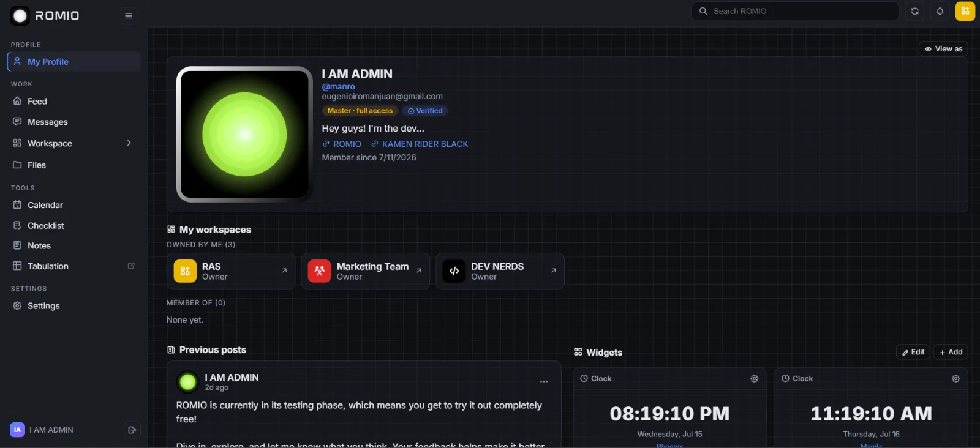Screen dimensions: 980x448
Task: Click the large green profile picture
Action: [x=244, y=134]
